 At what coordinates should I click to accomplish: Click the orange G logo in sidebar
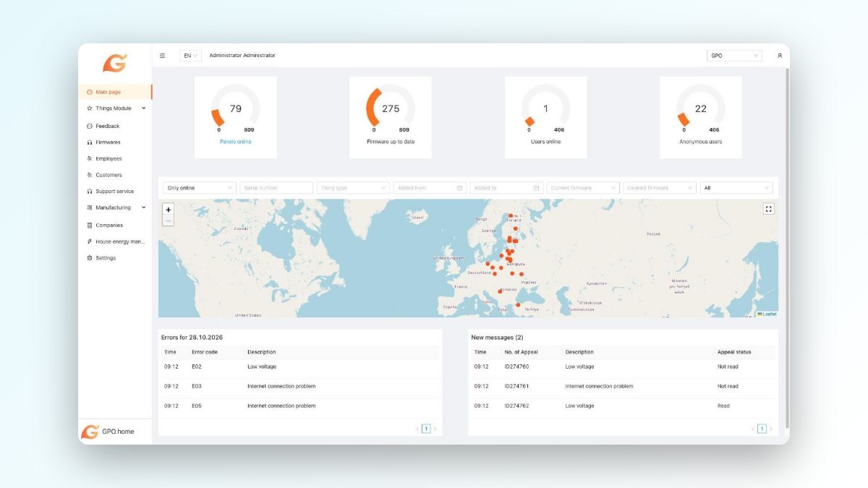point(114,64)
